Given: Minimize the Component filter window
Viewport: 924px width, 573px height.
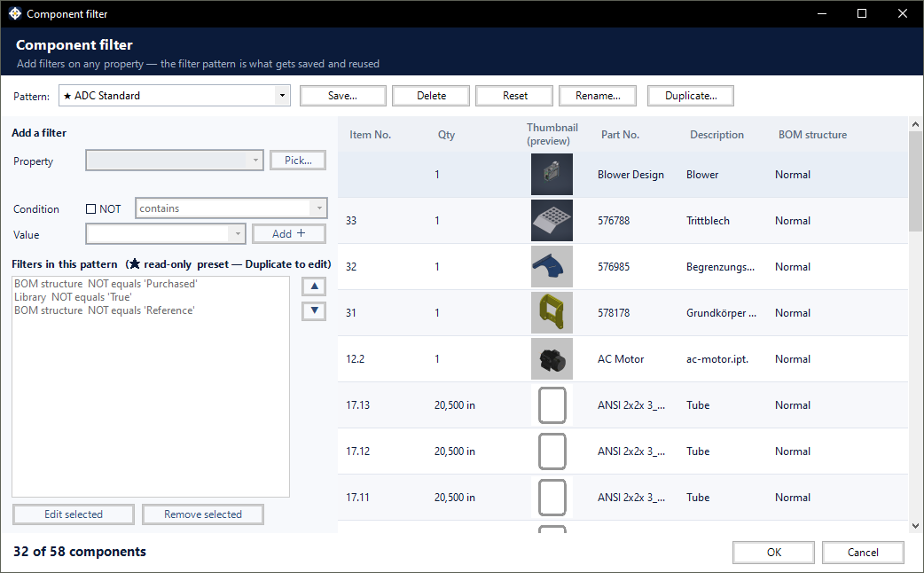Looking at the screenshot, I should pos(822,13).
